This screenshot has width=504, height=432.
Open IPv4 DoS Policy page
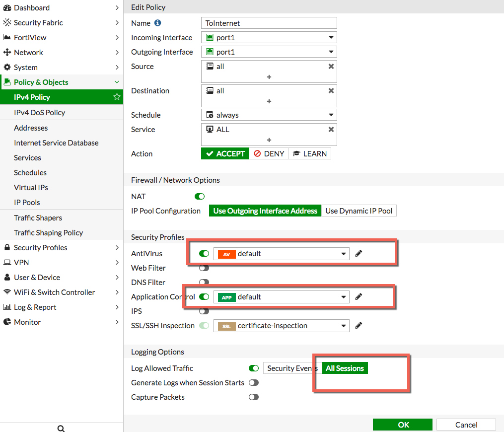[x=40, y=112]
